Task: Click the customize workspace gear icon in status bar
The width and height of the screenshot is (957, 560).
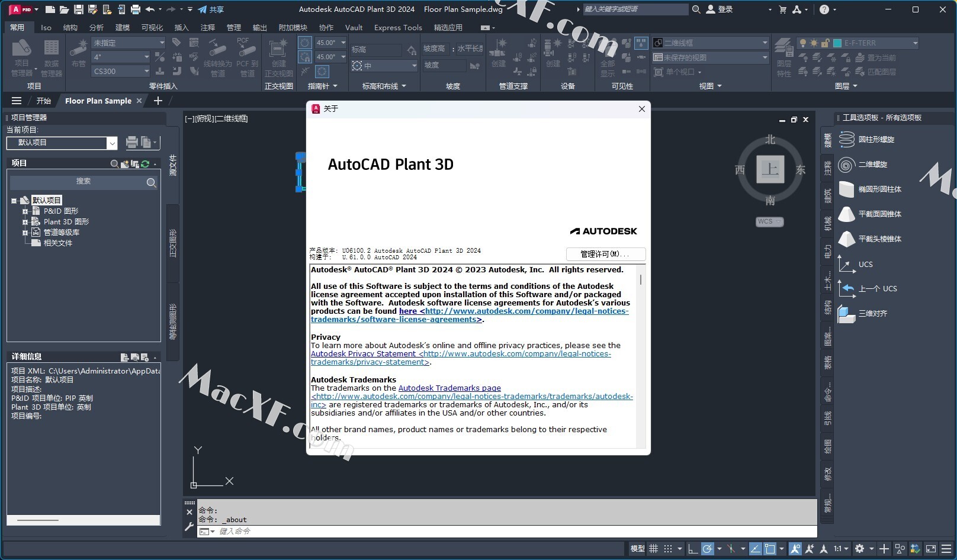Action: click(x=859, y=549)
